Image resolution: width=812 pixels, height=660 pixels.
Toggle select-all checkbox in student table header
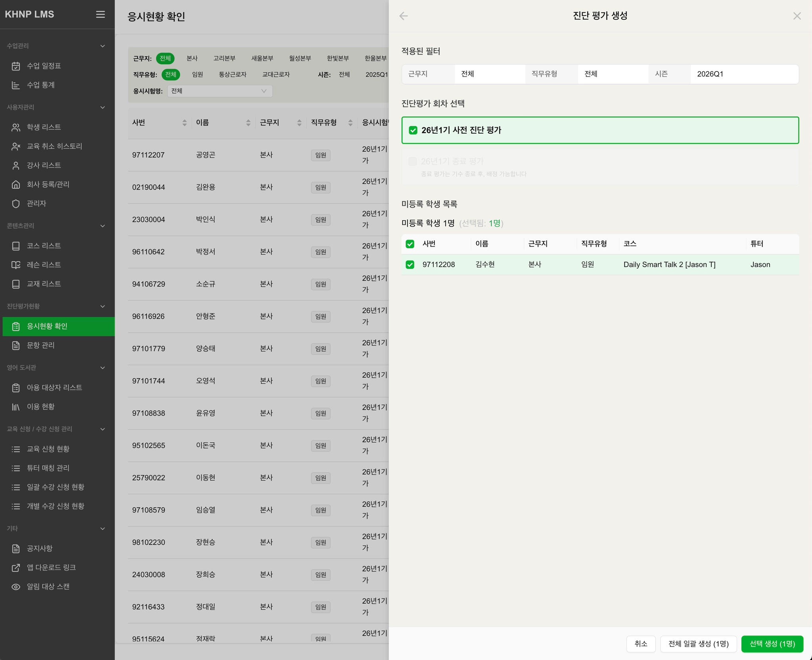pyautogui.click(x=410, y=244)
